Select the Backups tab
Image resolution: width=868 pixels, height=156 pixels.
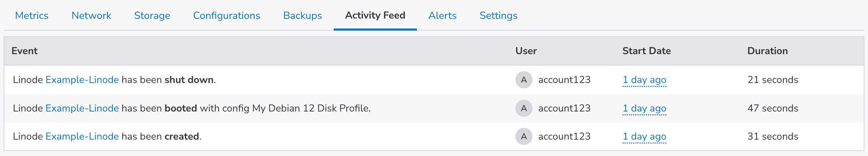(303, 16)
